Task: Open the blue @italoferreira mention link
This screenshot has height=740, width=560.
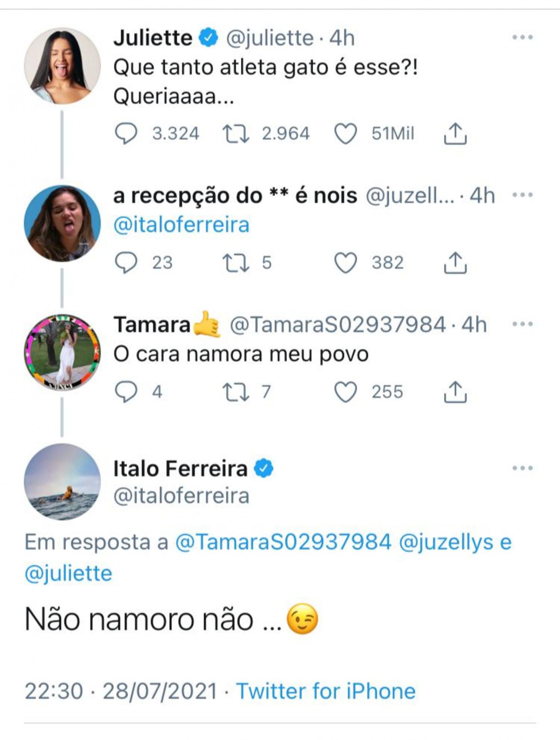Action: [x=181, y=225]
